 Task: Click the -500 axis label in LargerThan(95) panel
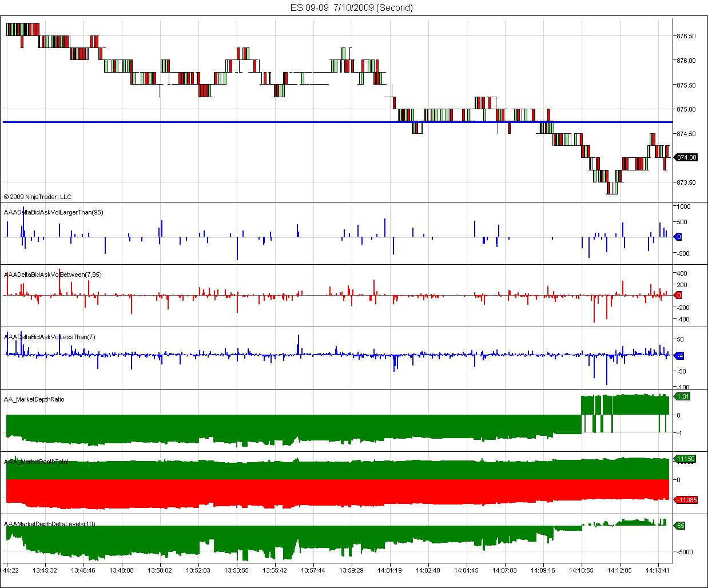pos(684,253)
